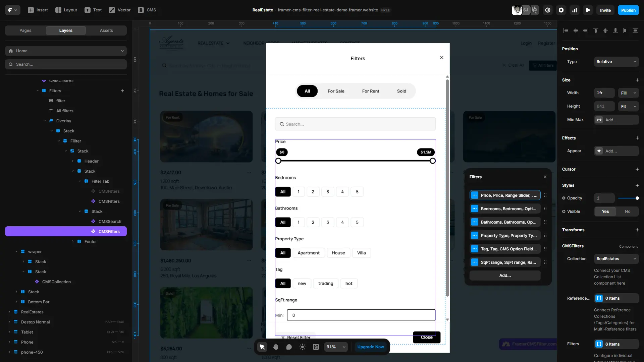Select the Villa property type
The height and width of the screenshot is (362, 644).
tap(362, 253)
